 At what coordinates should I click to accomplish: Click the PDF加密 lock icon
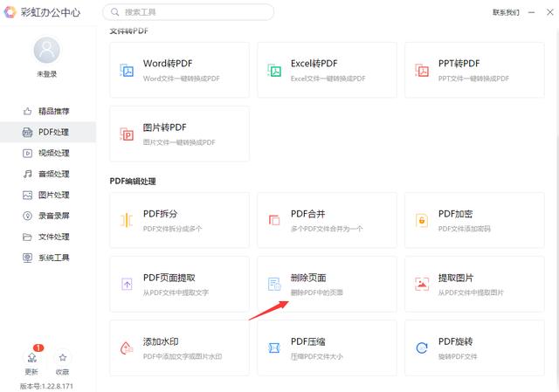tap(422, 221)
